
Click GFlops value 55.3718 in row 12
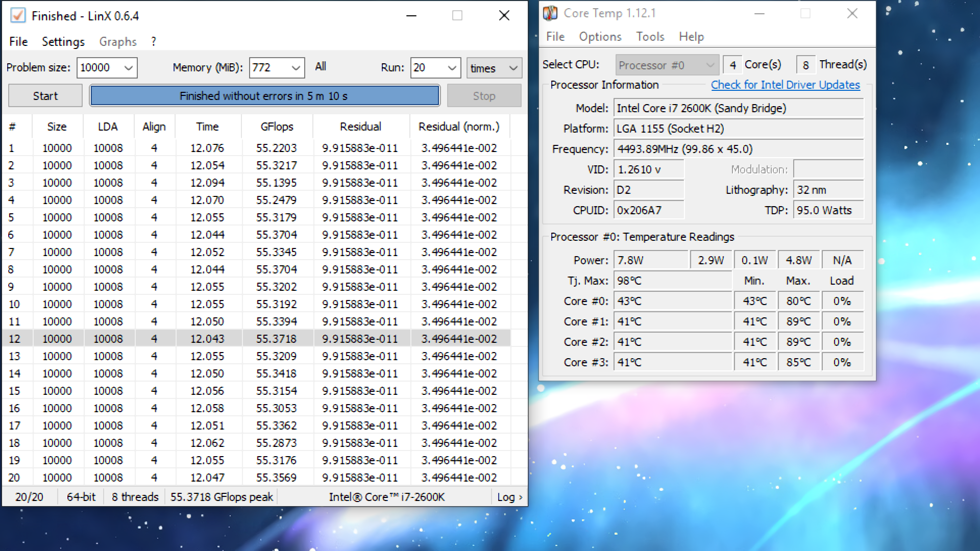pos(276,339)
